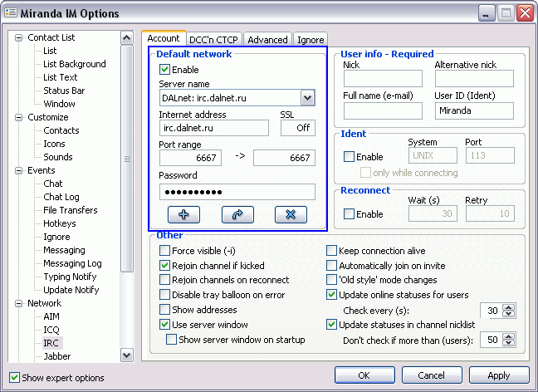Select Icons under Customize
Screen dimensions: 538x392
coord(54,144)
